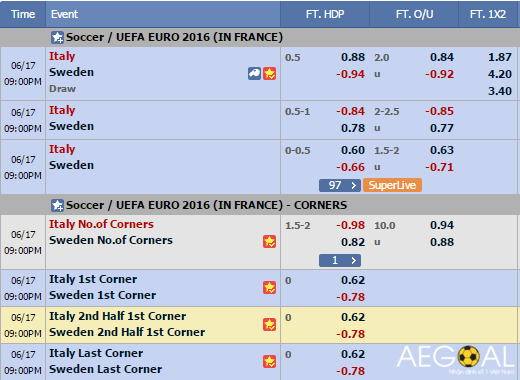Viewport: 520px width, 380px height.
Task: Click the Time column header
Action: point(23,14)
